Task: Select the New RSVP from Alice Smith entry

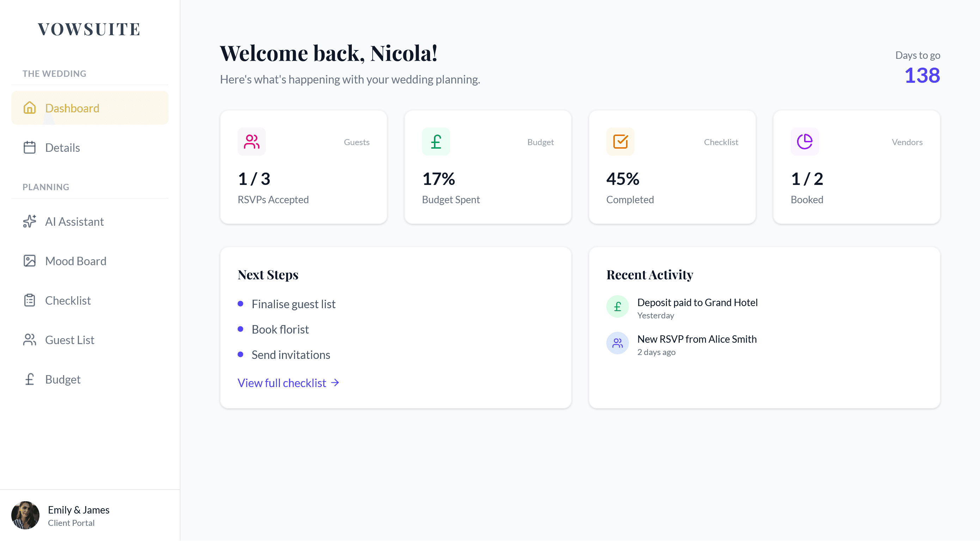Action: (697, 339)
